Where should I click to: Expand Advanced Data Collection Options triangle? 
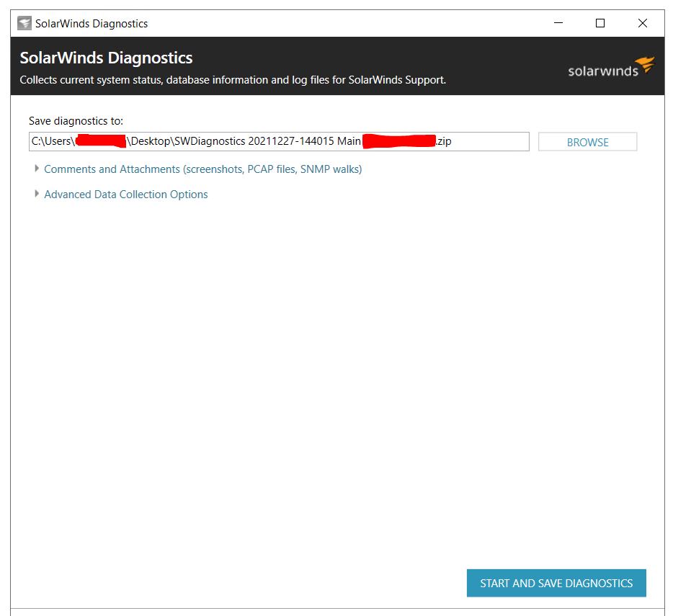pyautogui.click(x=37, y=194)
